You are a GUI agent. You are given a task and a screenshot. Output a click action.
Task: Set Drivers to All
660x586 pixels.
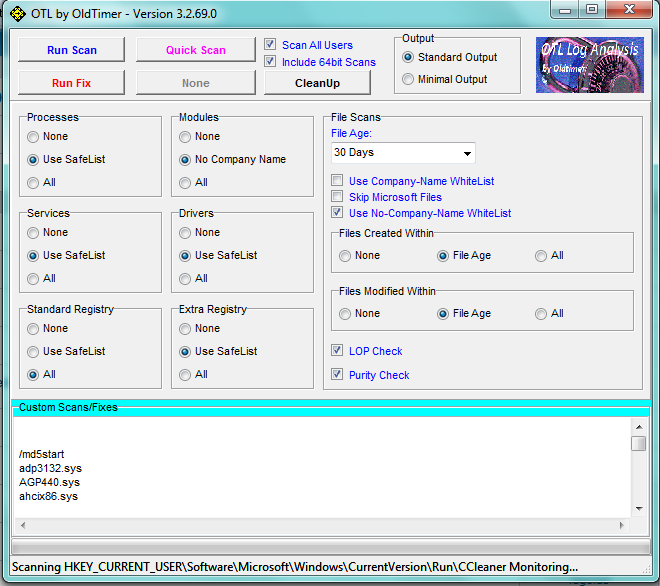point(185,279)
